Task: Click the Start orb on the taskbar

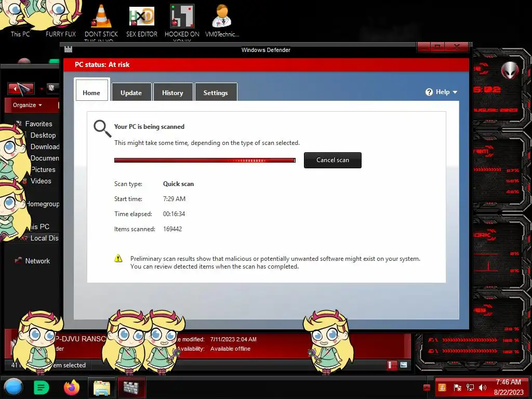Action: pyautogui.click(x=13, y=387)
